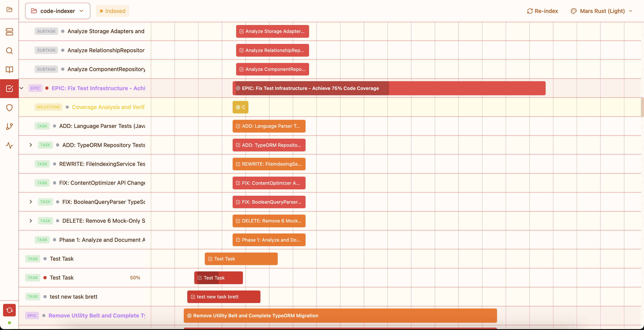Open the folder icon in sidebar
Screen dimensions: 644x330
click(9, 9)
